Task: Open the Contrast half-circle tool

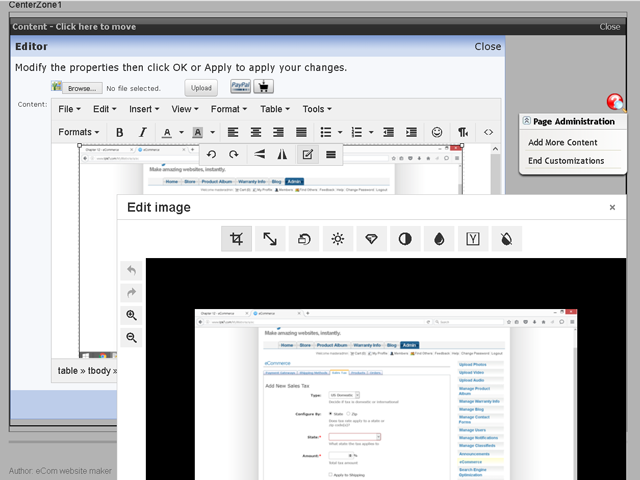Action: (x=405, y=239)
